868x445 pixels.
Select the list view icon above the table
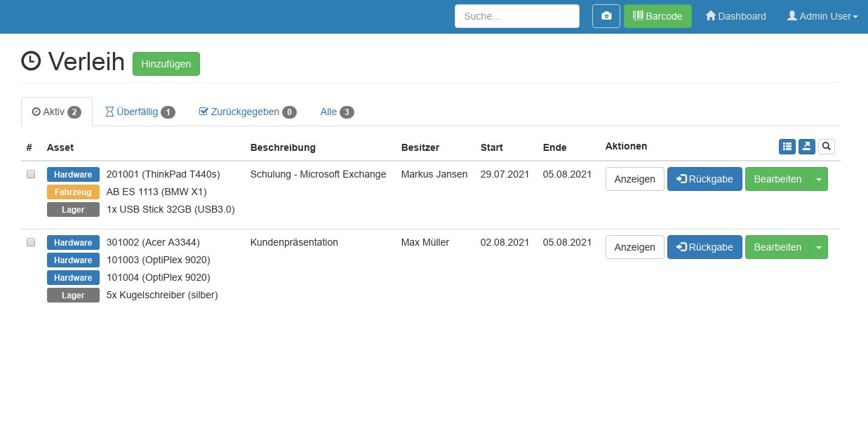[787, 146]
